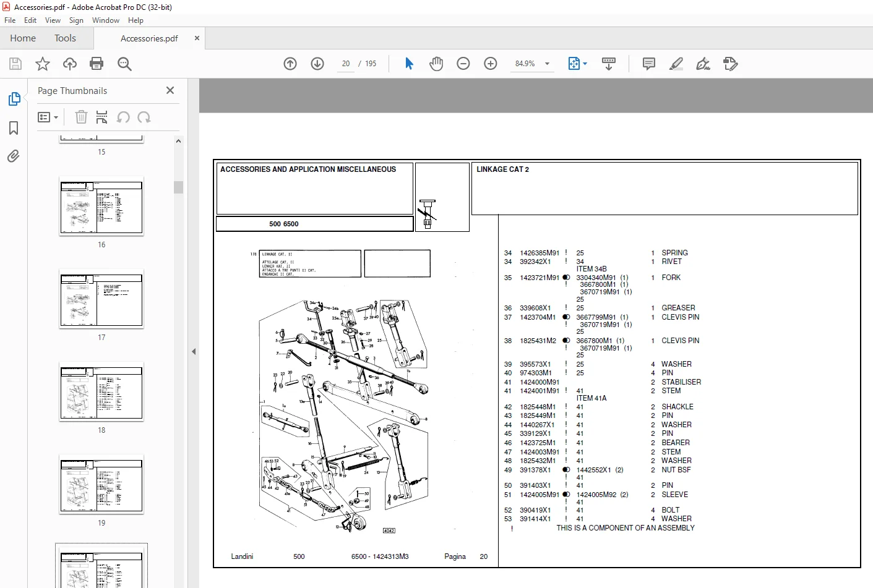Click the SHACKLE part name
The width and height of the screenshot is (873, 588).
coord(677,407)
